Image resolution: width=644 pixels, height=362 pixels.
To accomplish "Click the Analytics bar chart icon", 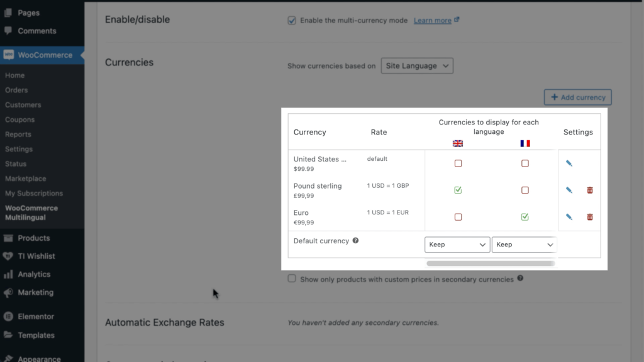I will tap(8, 274).
